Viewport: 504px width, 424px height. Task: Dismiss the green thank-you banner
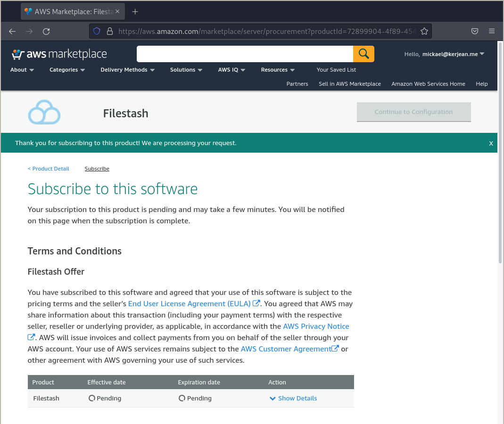(491, 143)
